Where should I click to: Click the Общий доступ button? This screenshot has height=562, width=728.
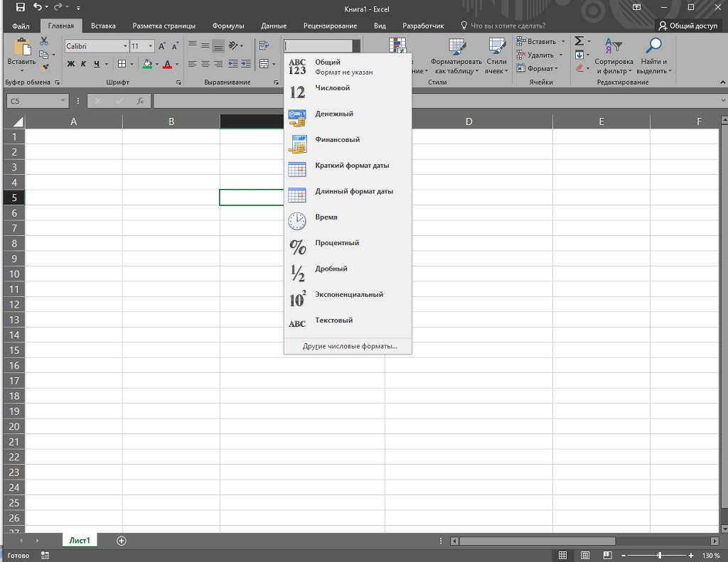pyautogui.click(x=688, y=26)
